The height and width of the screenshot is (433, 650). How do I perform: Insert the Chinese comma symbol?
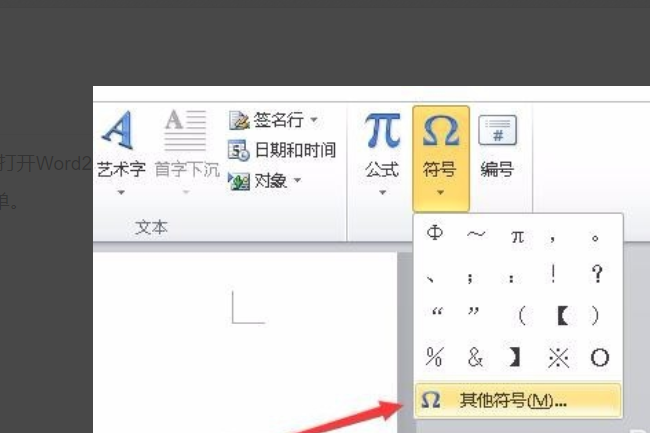tap(553, 239)
